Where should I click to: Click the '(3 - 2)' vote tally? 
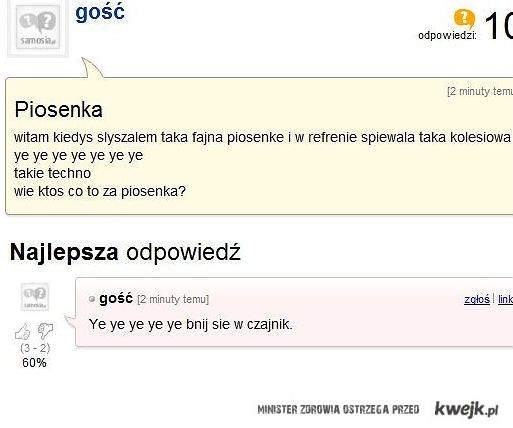tap(35, 348)
